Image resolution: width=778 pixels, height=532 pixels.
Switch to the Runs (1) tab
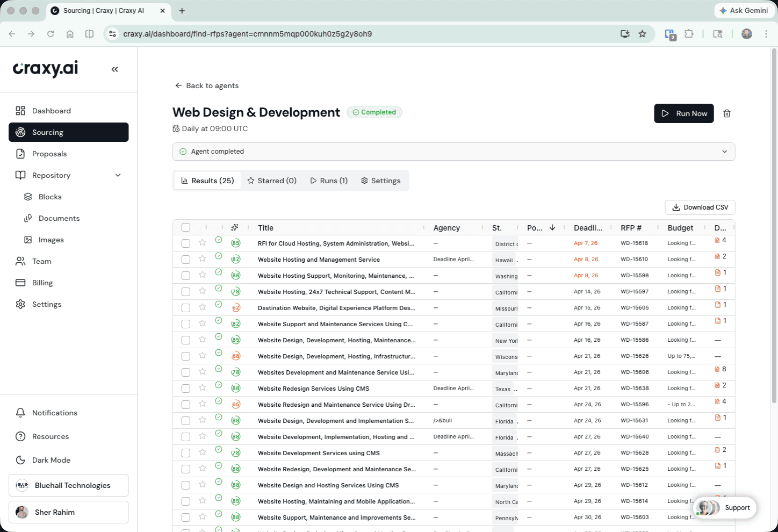[329, 181]
